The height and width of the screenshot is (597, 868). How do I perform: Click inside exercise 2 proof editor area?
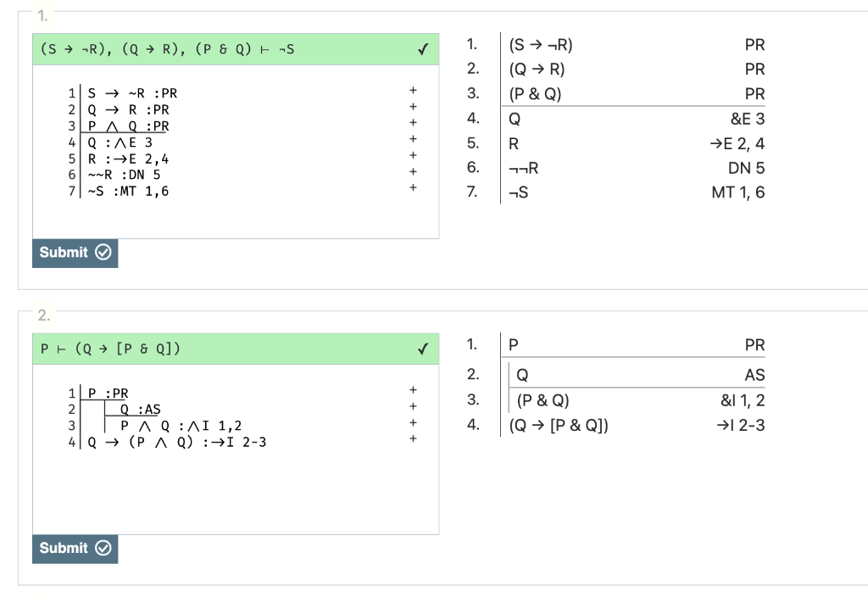pos(236,483)
